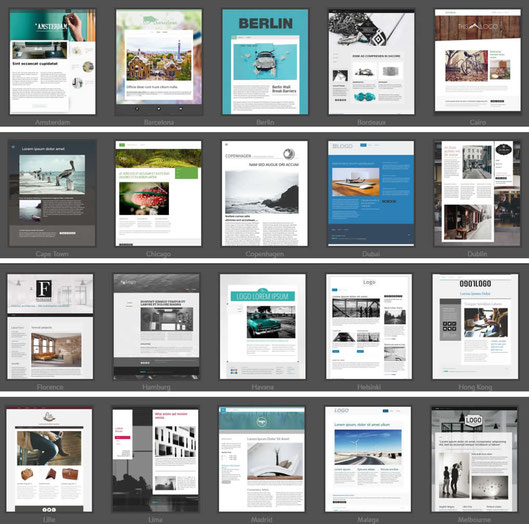
Task: Click the 'Cairo' caption label
Action: click(x=478, y=122)
